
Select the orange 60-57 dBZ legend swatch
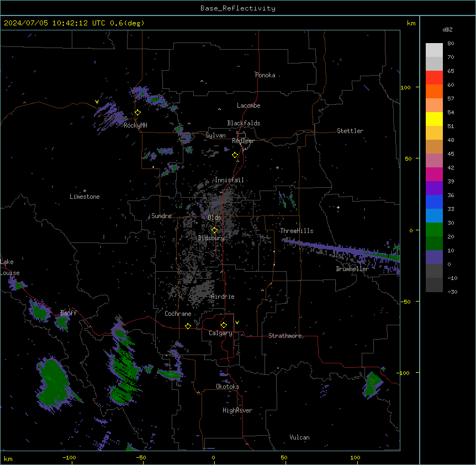[x=434, y=91]
